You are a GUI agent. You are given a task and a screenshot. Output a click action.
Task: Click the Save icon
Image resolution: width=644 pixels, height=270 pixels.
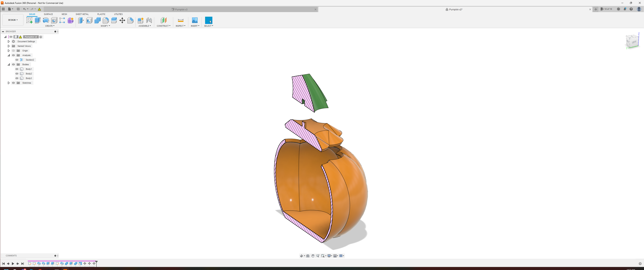click(x=18, y=9)
